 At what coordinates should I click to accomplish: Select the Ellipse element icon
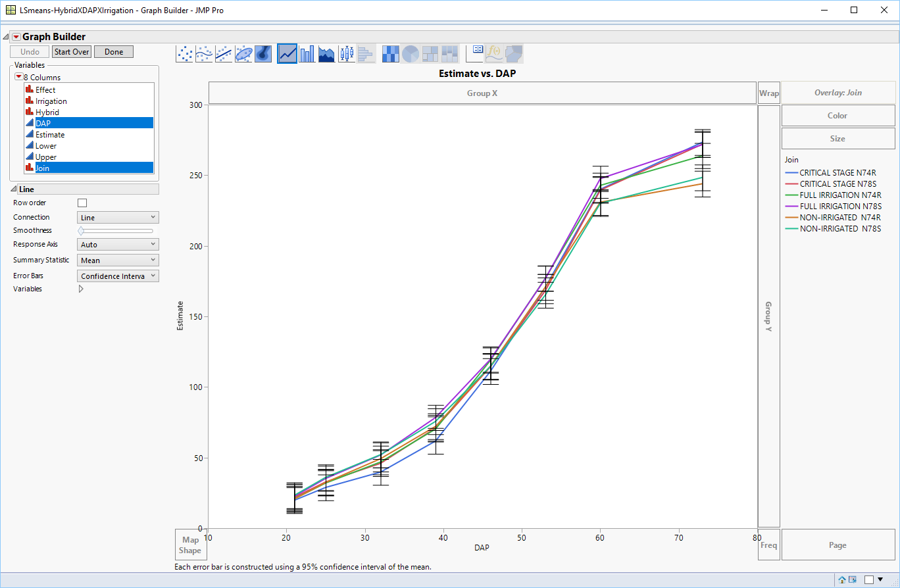pos(243,54)
